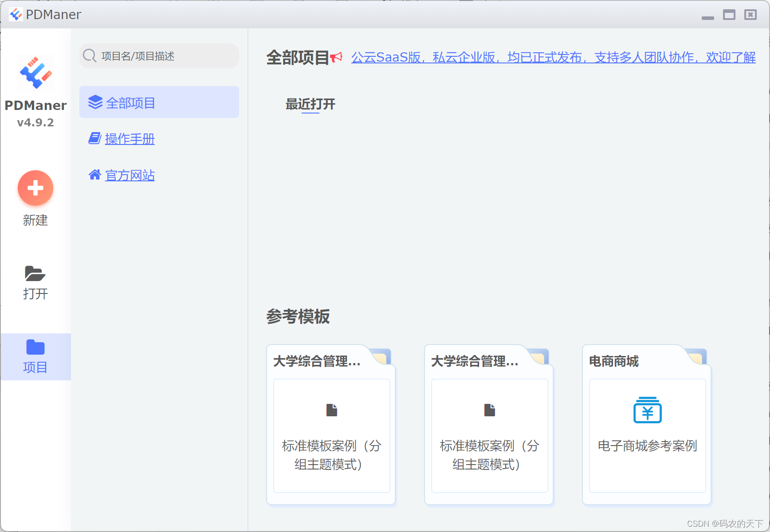
Task: Open the first 大学综合管理 template card title
Action: pyautogui.click(x=317, y=361)
